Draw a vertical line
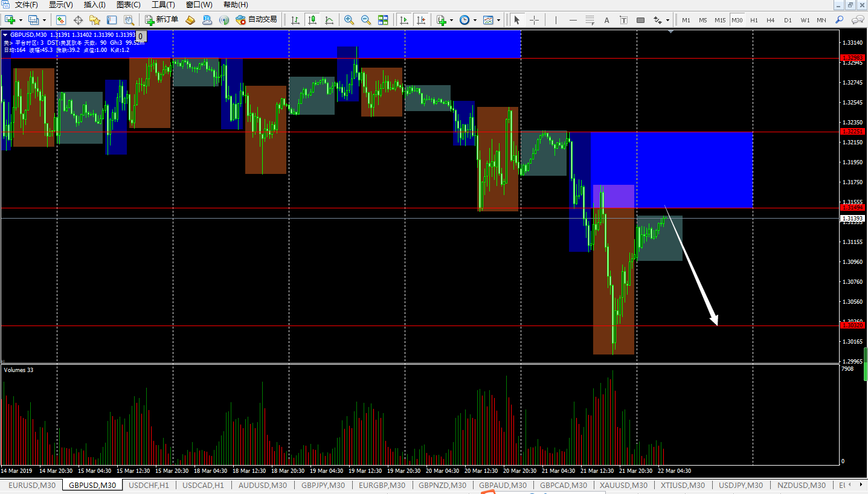 pos(556,20)
